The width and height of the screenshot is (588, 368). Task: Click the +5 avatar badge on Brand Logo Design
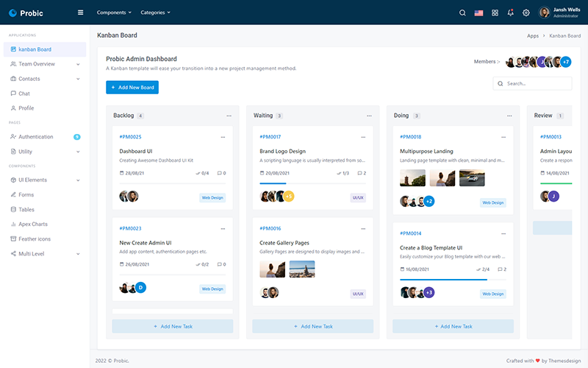click(288, 196)
